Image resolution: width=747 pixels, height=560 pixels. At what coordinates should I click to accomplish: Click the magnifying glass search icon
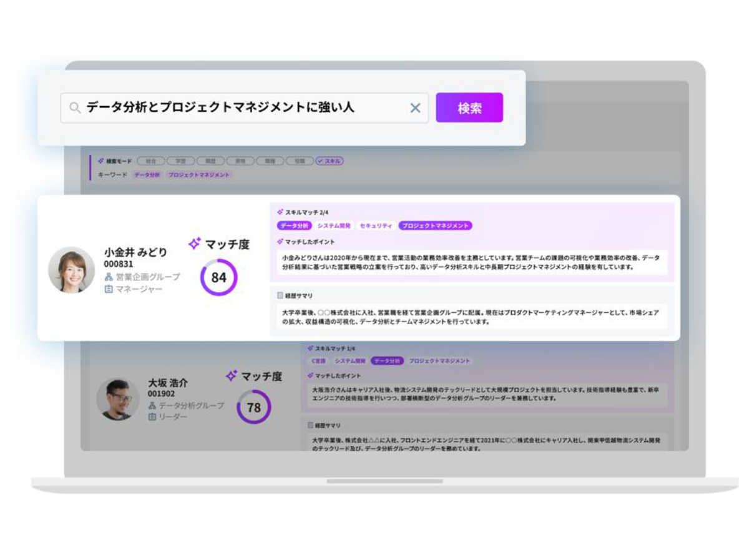coord(75,108)
